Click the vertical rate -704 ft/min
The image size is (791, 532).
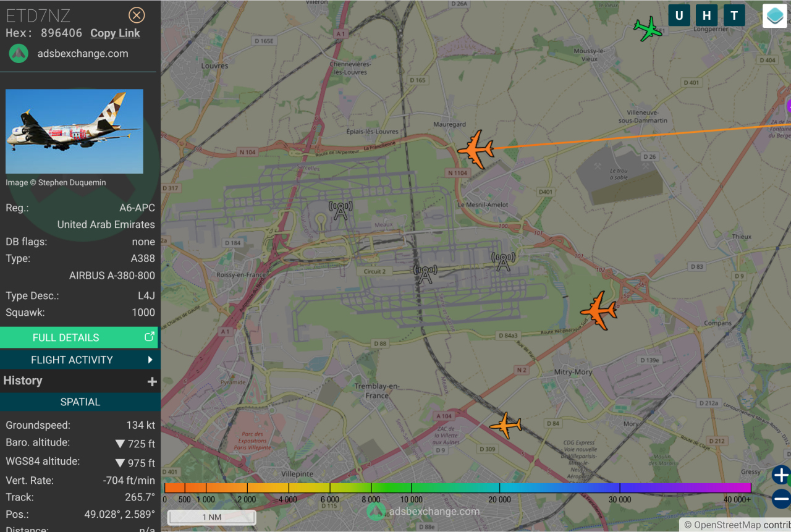click(129, 480)
